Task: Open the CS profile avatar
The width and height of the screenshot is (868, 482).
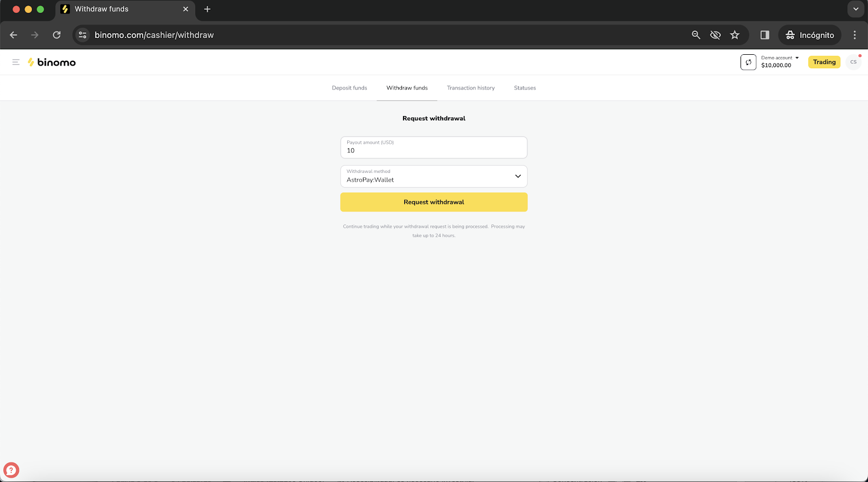Action: 853,62
